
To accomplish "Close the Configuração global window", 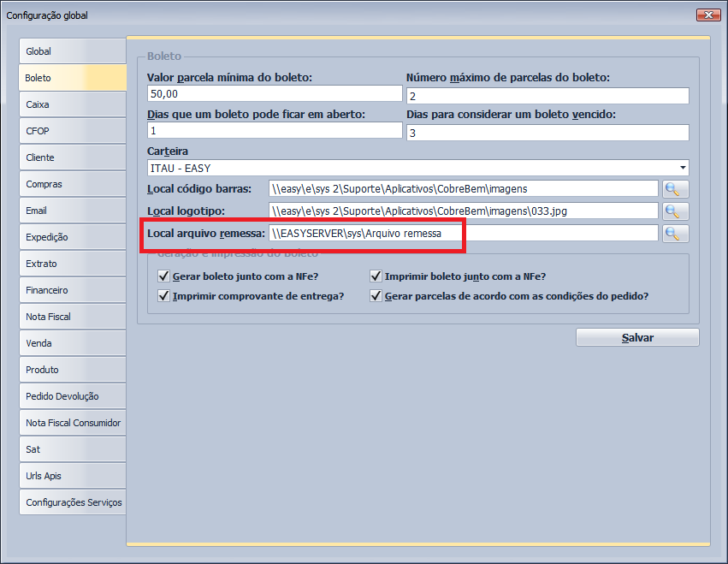I will pyautogui.click(x=707, y=15).
